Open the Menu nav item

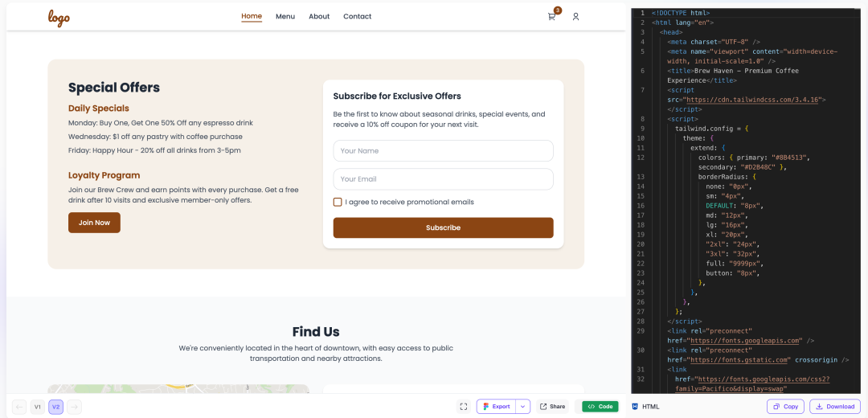coord(285,17)
